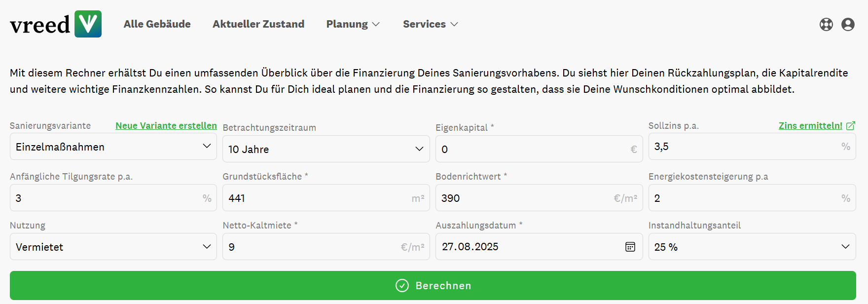Screen dimensions: 868x304
Task: Click the checkmark icon on Berechnen
Action: [x=402, y=286]
